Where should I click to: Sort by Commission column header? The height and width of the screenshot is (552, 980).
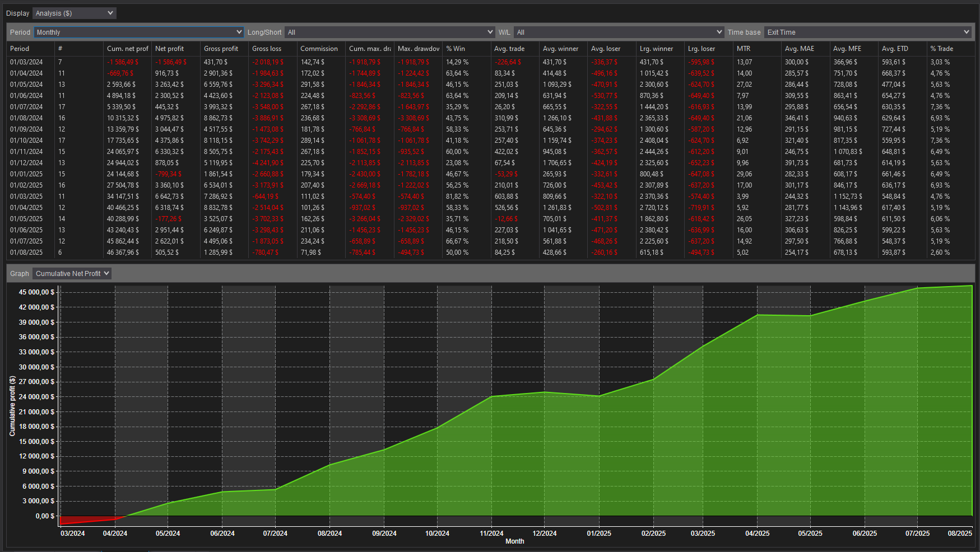point(321,49)
